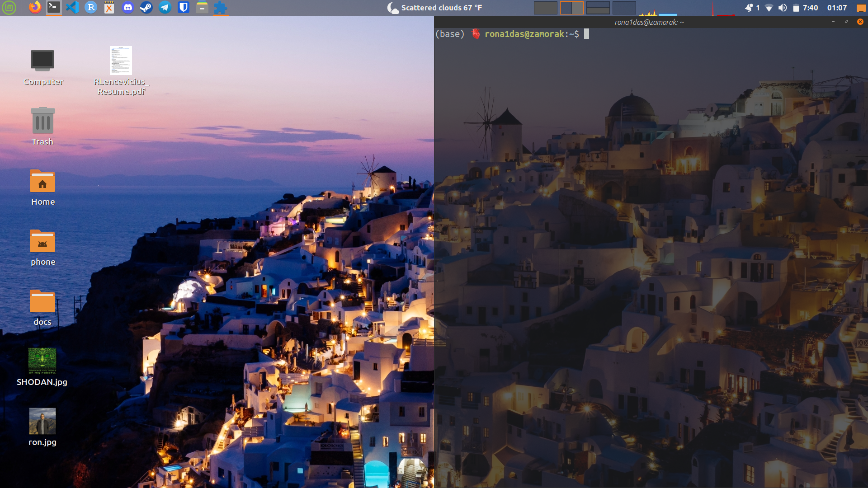The width and height of the screenshot is (868, 488).
Task: Open the Bitwarden shield icon
Action: tap(183, 8)
